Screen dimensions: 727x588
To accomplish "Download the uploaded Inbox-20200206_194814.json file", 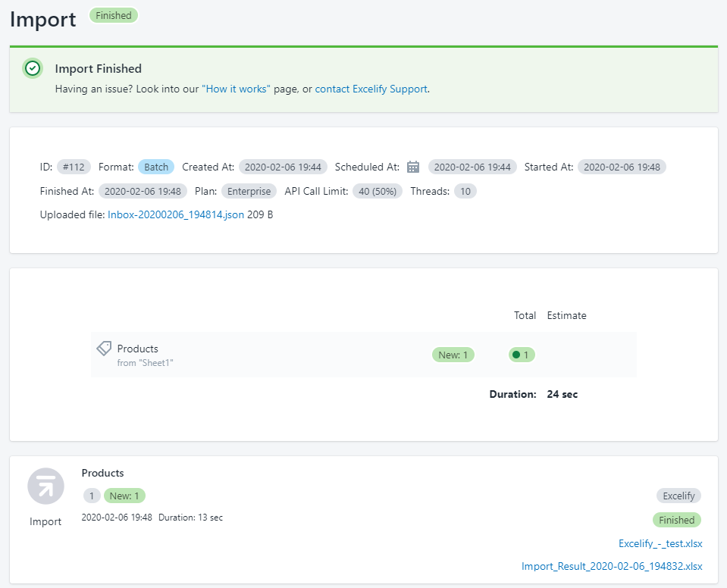I will tap(176, 214).
